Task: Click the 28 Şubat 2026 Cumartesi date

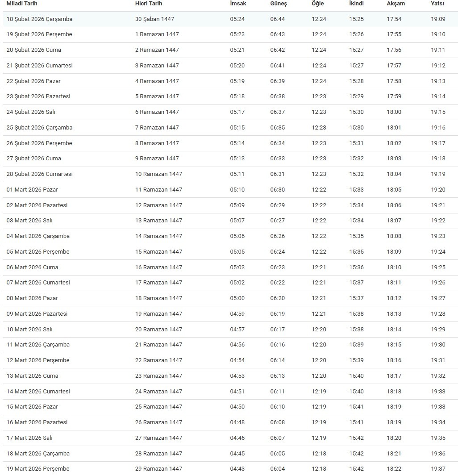Action: pos(39,174)
